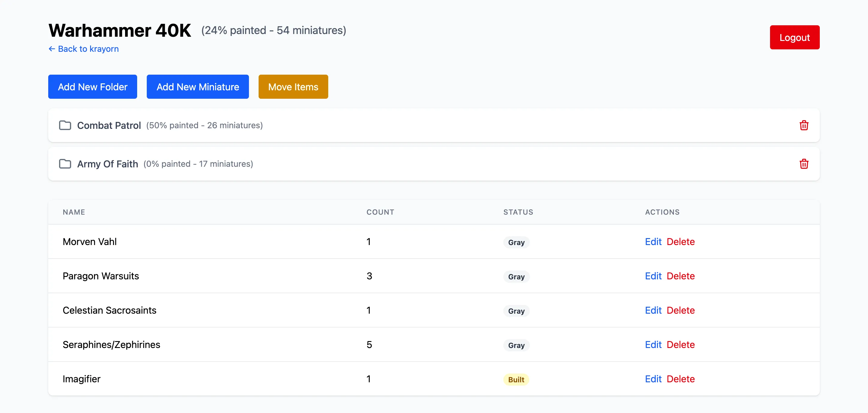Delete the Imagifier row
Viewport: 868px width, 413px height.
point(680,379)
